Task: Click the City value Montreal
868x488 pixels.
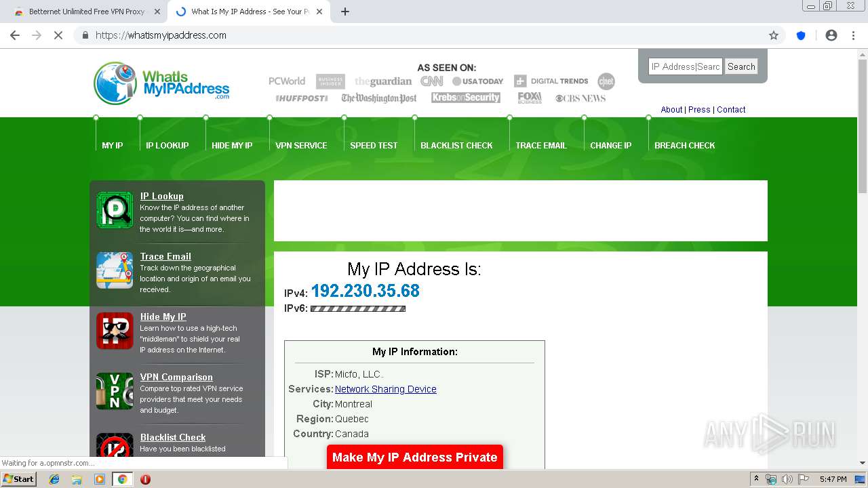Action: [x=353, y=404]
